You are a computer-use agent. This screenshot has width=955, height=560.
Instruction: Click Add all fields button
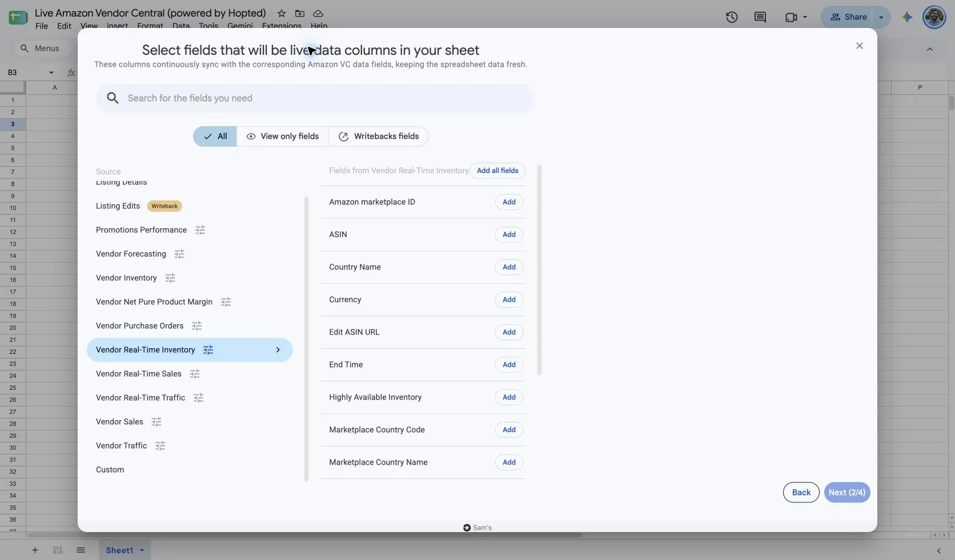(497, 171)
